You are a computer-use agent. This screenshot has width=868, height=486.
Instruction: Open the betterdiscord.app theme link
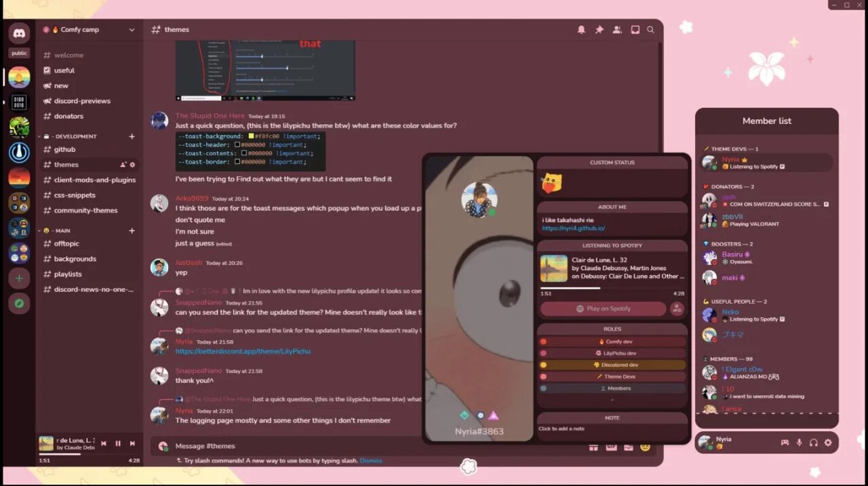(x=243, y=352)
